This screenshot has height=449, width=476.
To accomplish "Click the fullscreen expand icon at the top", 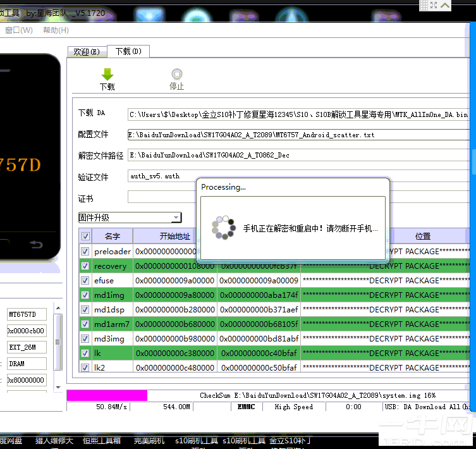I will coord(434,5).
